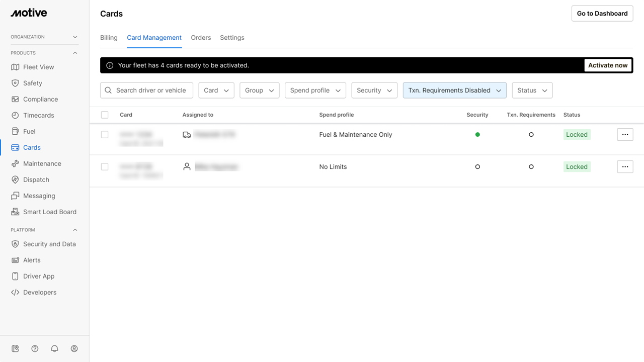This screenshot has width=644, height=362.
Task: Open Fleet View map icon in sidebar
Action: [15, 67]
